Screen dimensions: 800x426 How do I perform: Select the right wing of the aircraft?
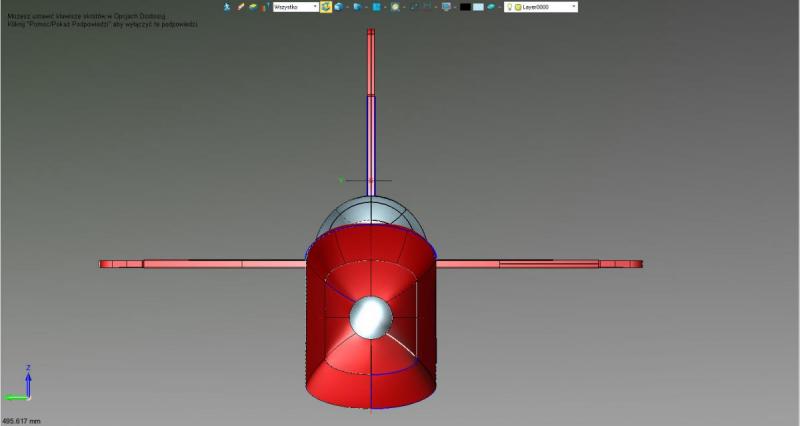coord(540,264)
